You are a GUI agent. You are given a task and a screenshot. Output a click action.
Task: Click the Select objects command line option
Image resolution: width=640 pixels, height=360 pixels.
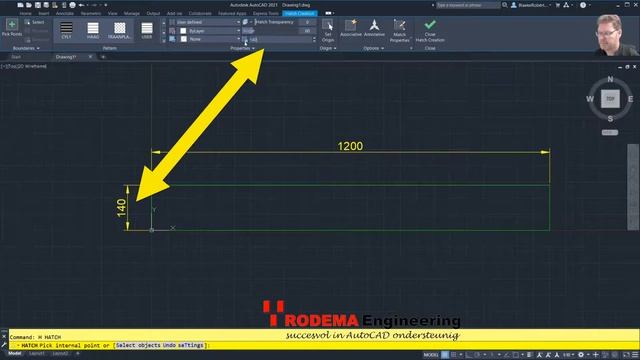point(138,345)
